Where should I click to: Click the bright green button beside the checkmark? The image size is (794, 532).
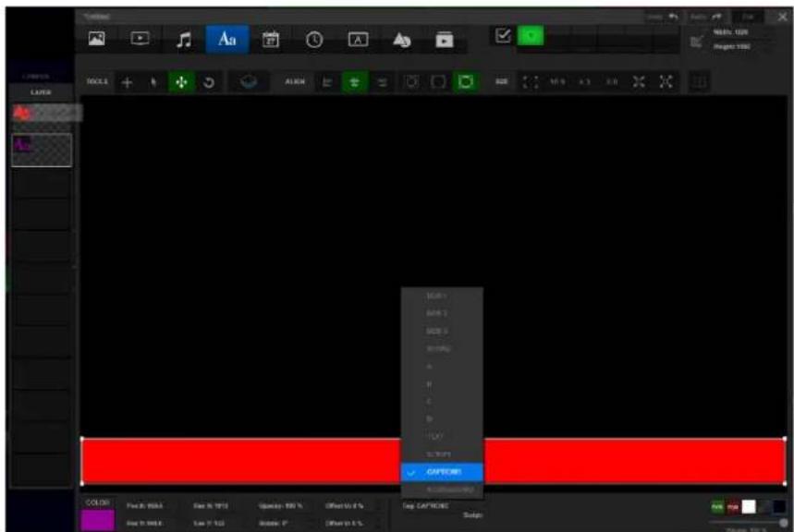click(x=531, y=35)
